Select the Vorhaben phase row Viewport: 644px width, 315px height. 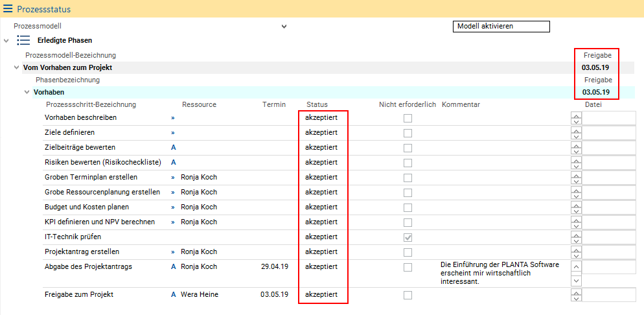pos(333,92)
